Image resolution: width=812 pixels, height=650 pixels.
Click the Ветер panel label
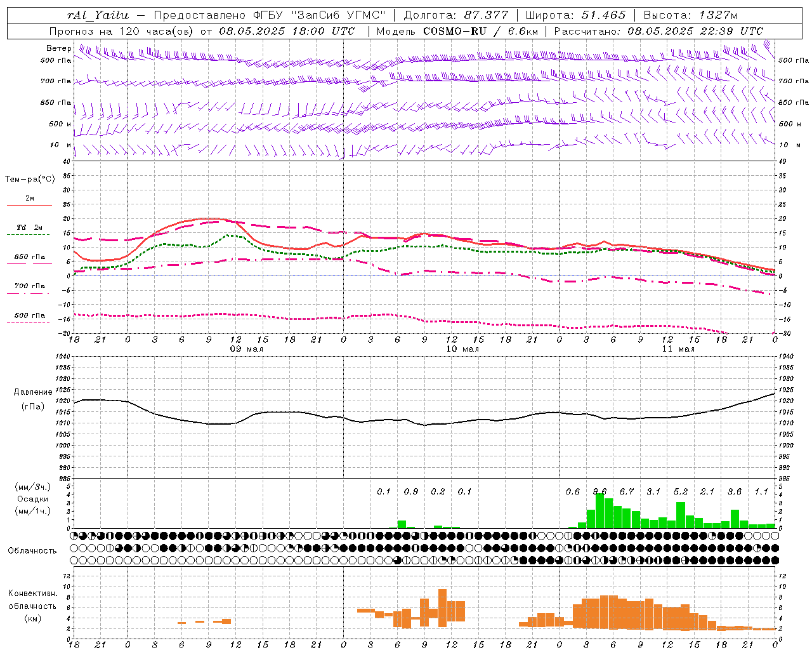coord(59,48)
